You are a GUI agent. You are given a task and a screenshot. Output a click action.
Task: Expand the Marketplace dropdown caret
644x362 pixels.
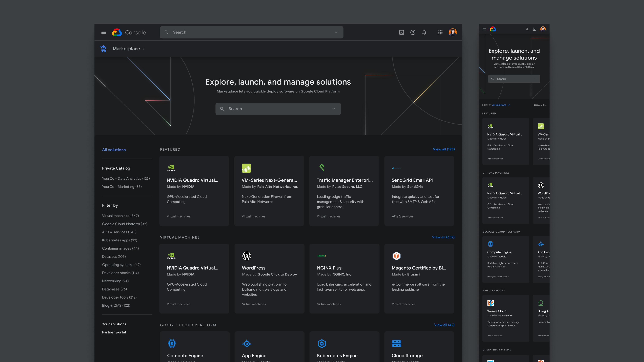(144, 49)
